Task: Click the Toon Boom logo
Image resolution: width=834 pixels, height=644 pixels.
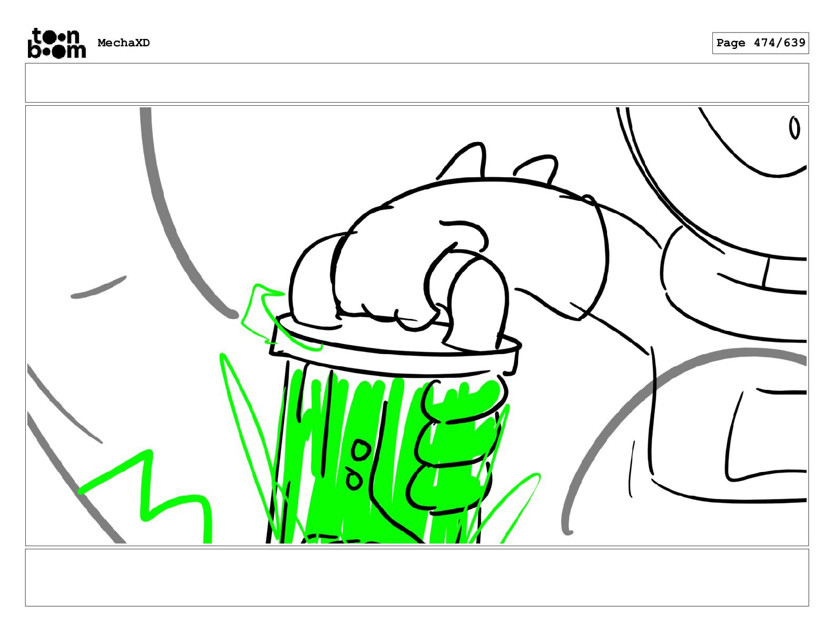Action: click(x=56, y=43)
